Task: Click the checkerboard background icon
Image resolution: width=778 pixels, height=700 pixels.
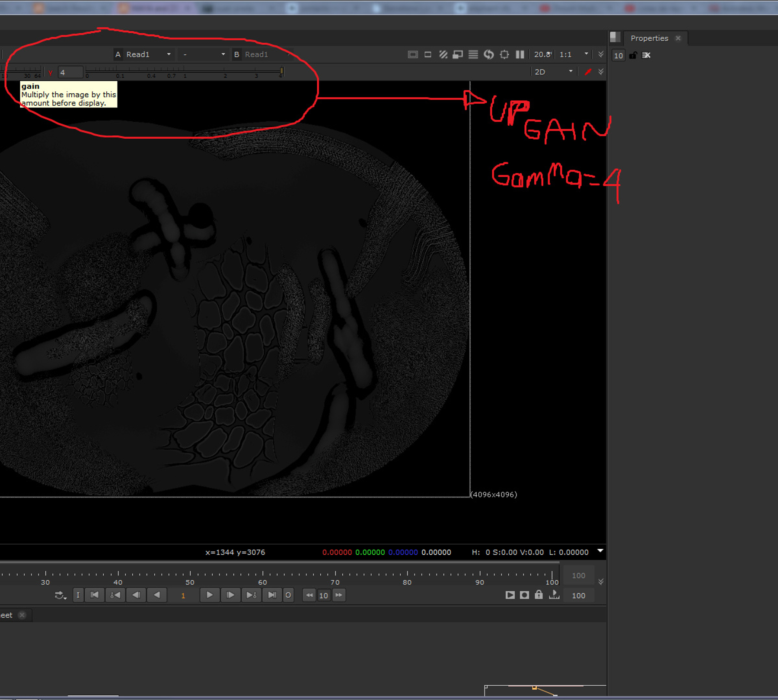Action: click(443, 54)
